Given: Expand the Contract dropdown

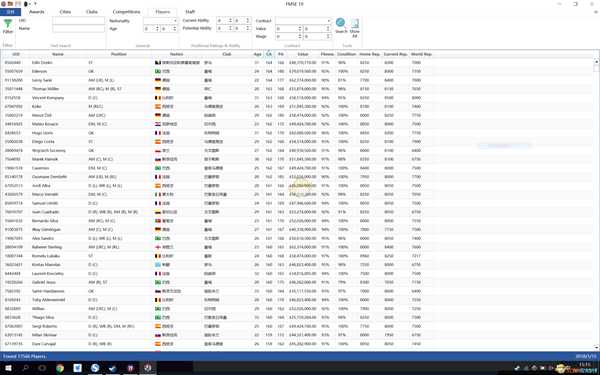Looking at the screenshot, I should [328, 21].
